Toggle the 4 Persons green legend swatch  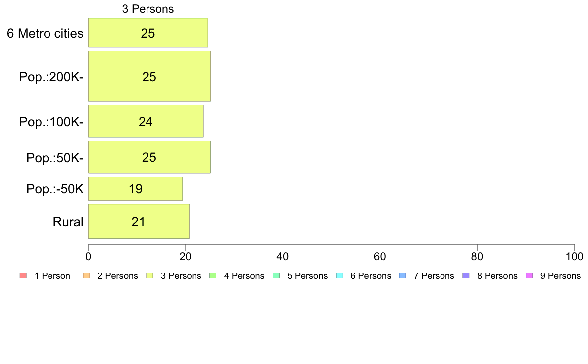tap(212, 275)
